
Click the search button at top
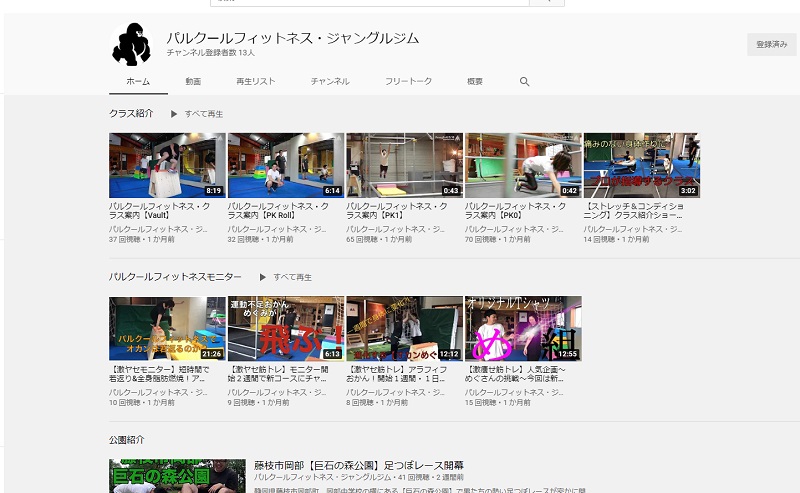pos(547,3)
